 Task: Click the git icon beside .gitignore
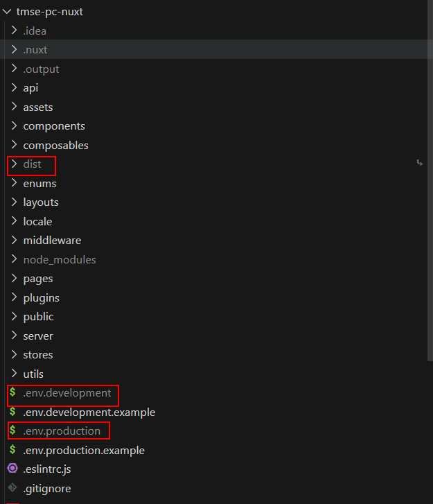pyautogui.click(x=12, y=488)
